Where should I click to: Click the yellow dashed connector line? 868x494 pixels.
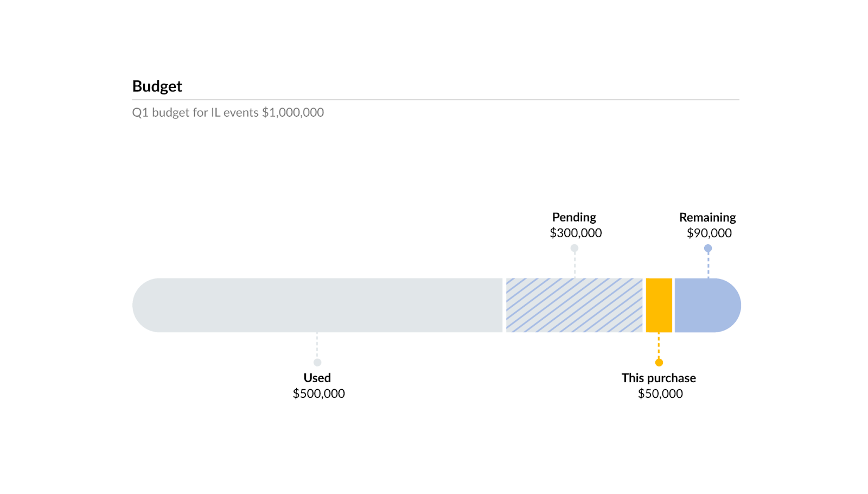pos(659,345)
